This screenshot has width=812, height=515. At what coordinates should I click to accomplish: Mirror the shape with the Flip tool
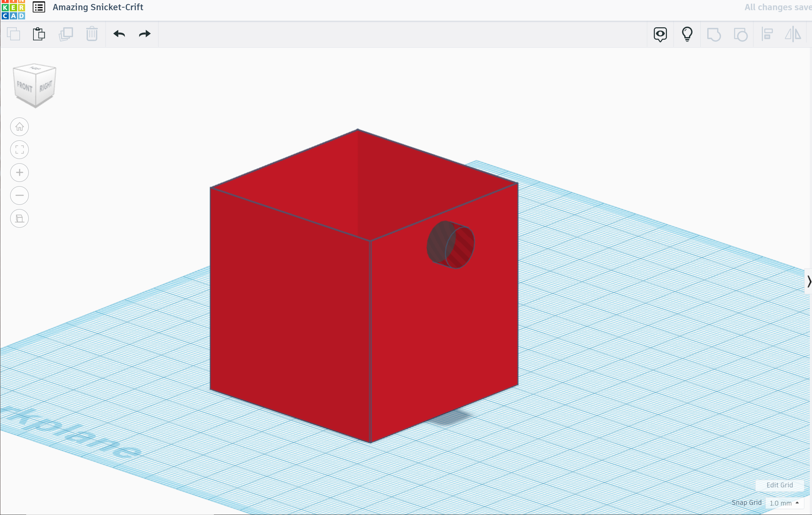(793, 34)
